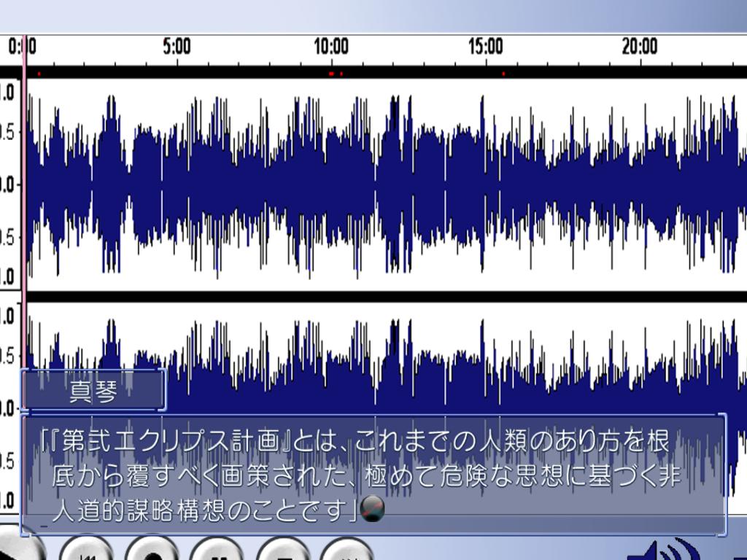Click the 15:00 label on the time ruler
This screenshot has width=747, height=560.
click(485, 47)
